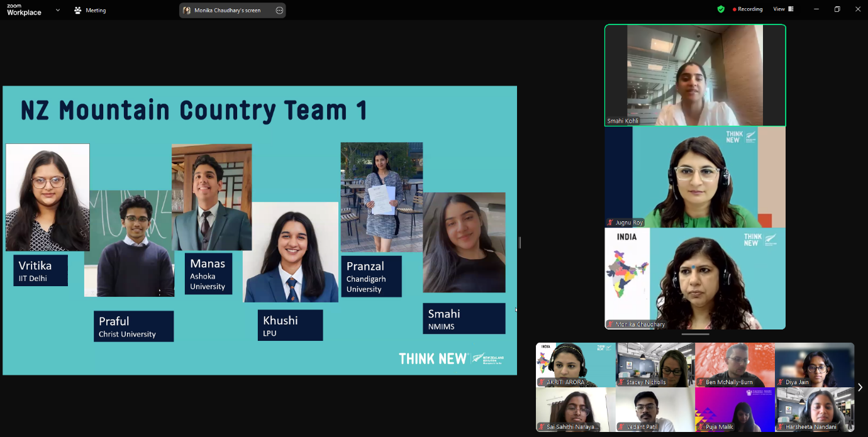
Task: Click muted mic icon beside Puja Malik
Action: point(701,427)
